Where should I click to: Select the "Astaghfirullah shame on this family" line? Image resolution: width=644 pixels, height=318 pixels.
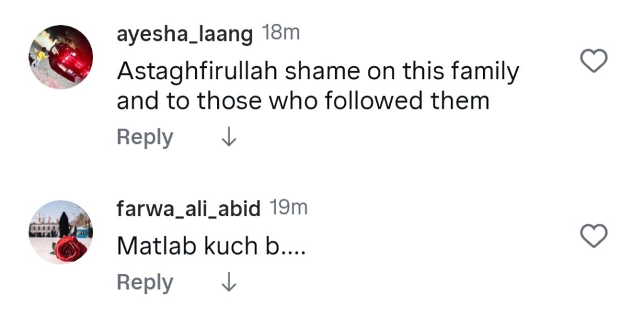pos(318,72)
